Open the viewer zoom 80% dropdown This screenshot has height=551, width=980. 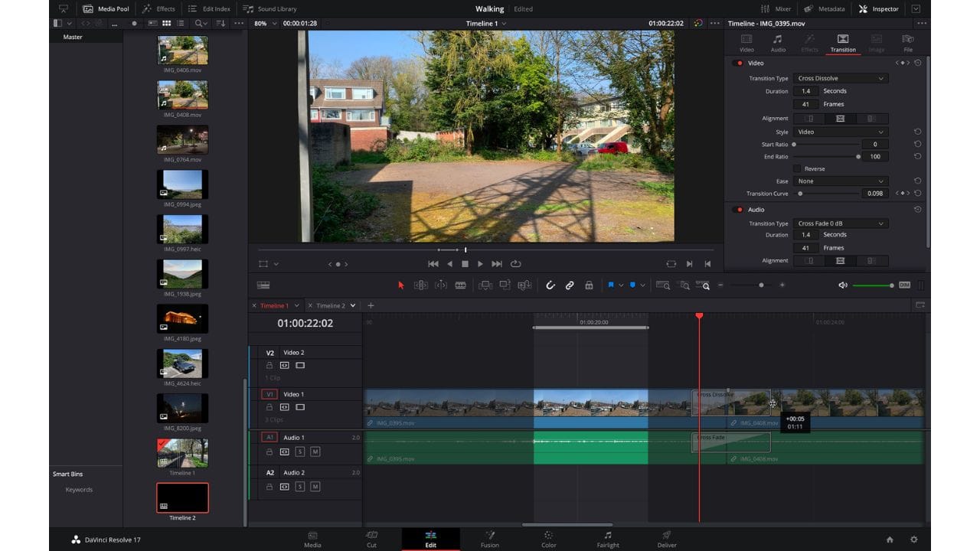(x=265, y=23)
